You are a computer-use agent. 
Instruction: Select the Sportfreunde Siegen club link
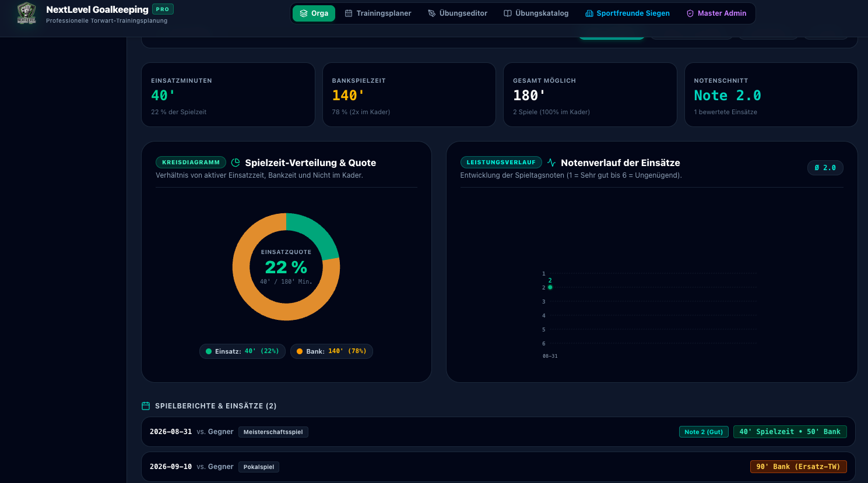[x=627, y=13]
